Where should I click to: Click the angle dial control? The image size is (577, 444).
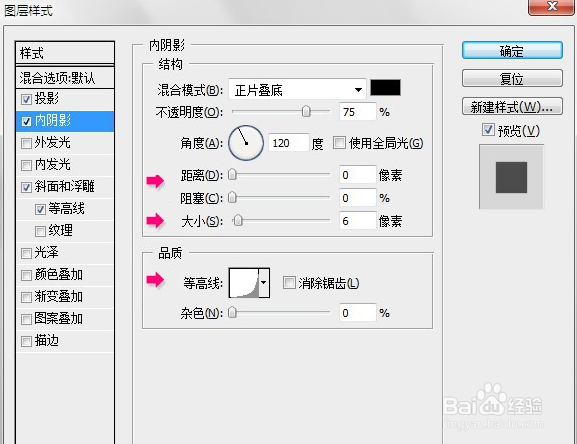pyautogui.click(x=246, y=143)
